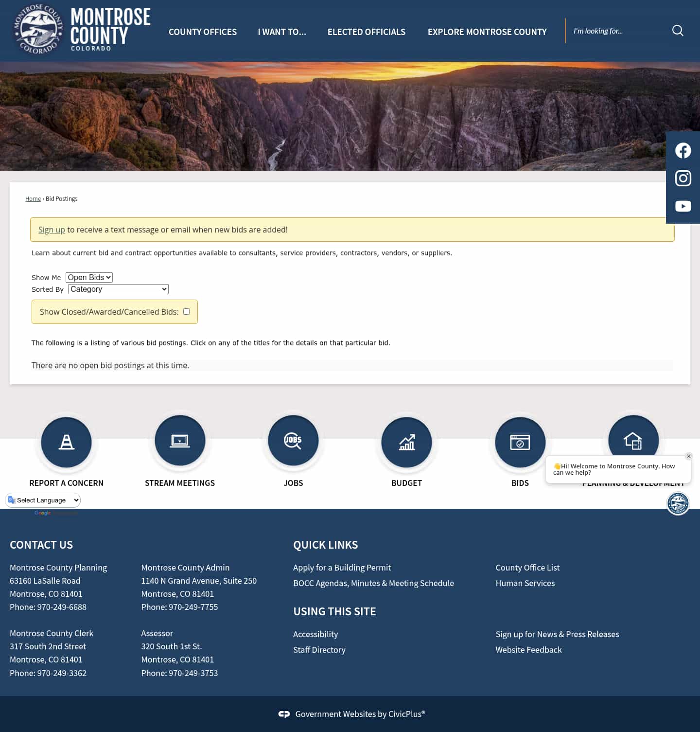Open the Show Me bids dropdown
This screenshot has height=732, width=700.
pyautogui.click(x=89, y=277)
